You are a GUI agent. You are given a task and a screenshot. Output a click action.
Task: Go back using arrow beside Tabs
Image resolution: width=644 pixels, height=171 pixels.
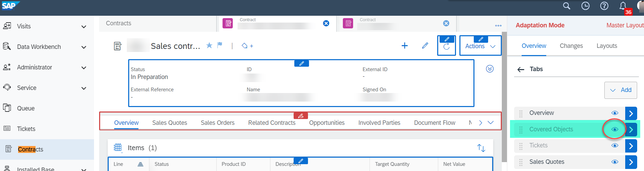(521, 69)
